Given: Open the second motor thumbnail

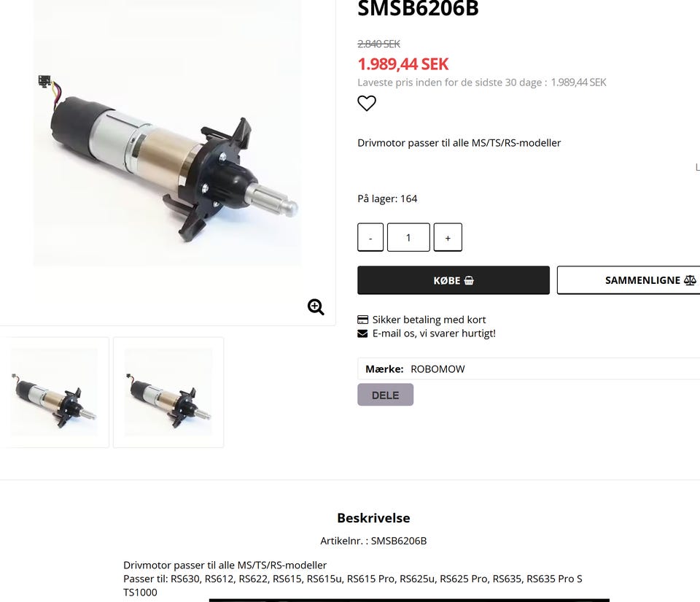Looking at the screenshot, I should click(x=168, y=392).
